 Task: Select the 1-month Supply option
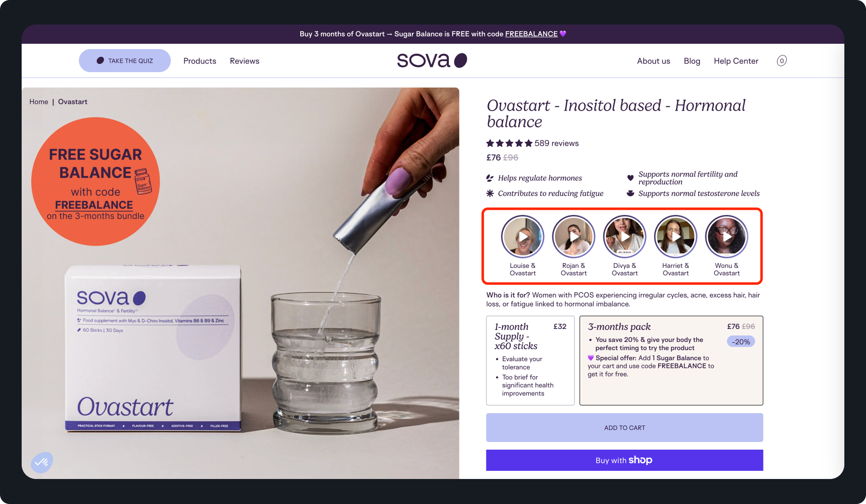point(530,360)
